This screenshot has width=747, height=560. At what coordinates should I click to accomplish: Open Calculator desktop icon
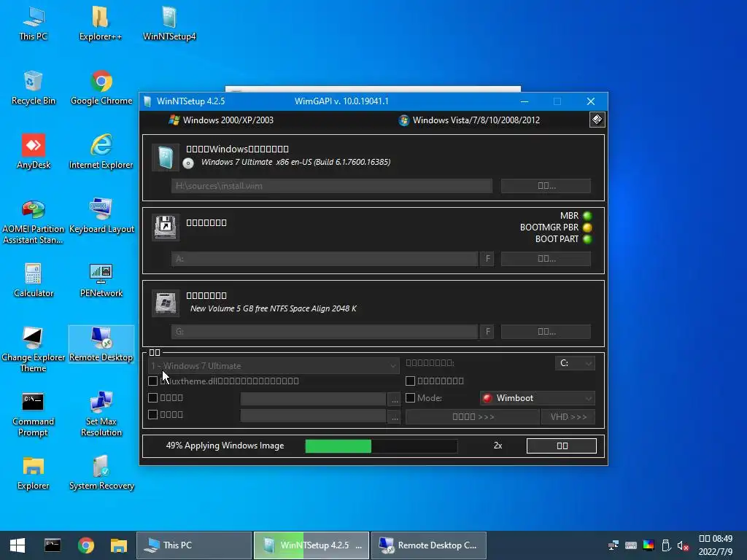tap(34, 281)
